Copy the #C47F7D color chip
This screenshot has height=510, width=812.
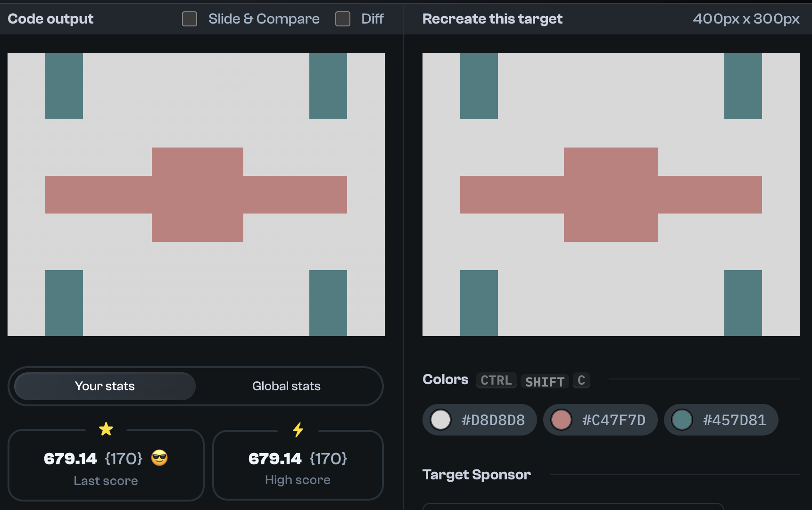[600, 420]
